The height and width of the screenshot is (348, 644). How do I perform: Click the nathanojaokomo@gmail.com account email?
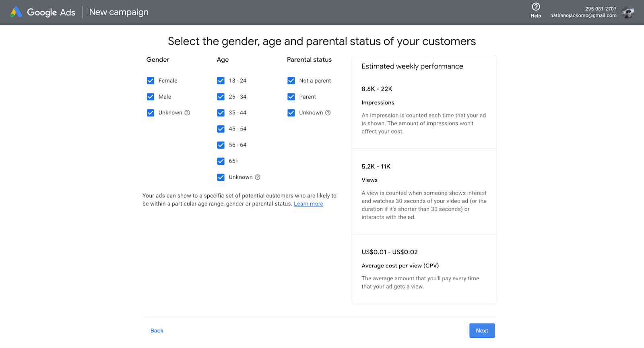click(583, 15)
